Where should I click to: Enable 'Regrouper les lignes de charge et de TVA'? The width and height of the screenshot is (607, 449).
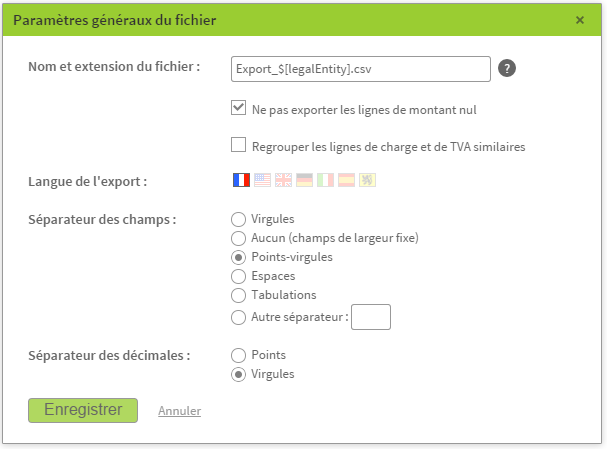click(x=238, y=145)
